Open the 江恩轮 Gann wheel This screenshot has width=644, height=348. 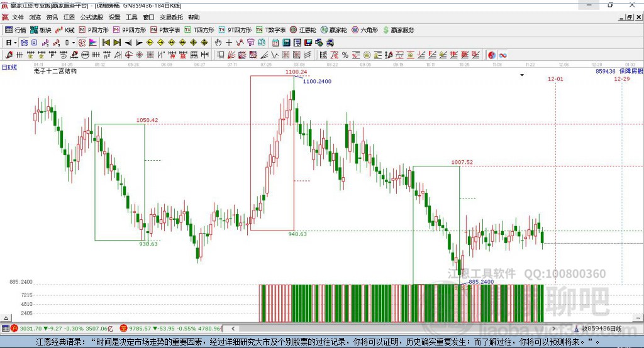pos(303,30)
